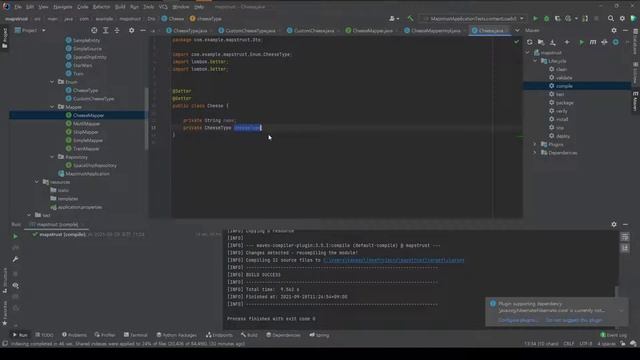The image size is (640, 360).
Task: Switch to CustomCheeseType.java editor tab
Action: [247, 31]
